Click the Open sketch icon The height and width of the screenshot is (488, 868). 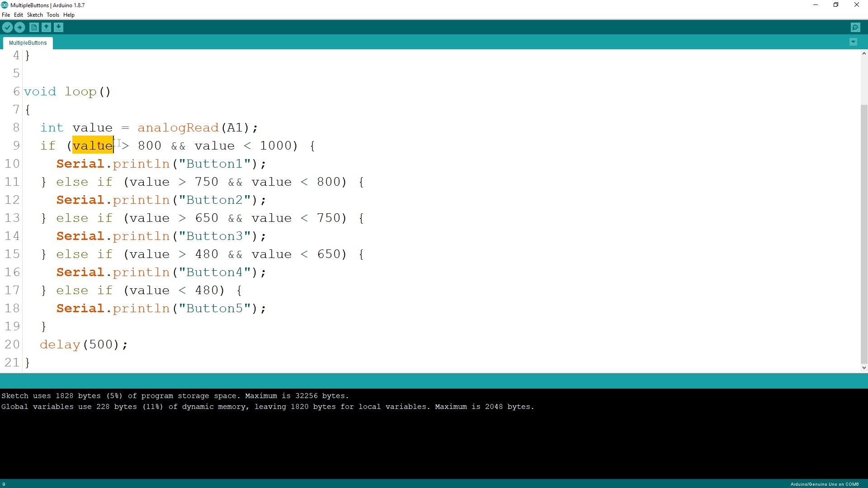(x=47, y=28)
